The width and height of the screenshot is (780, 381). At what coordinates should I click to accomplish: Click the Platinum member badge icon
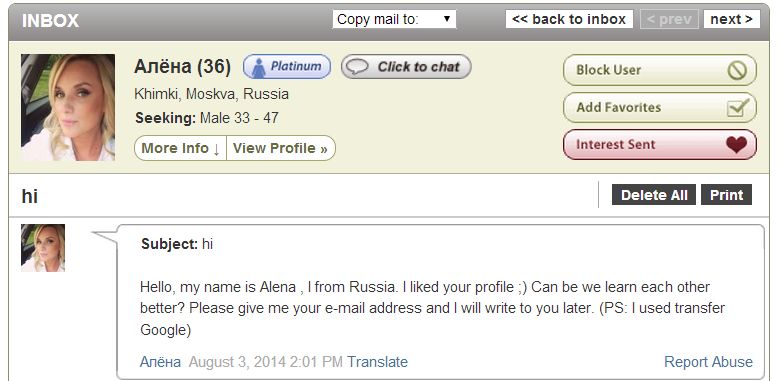pos(258,67)
